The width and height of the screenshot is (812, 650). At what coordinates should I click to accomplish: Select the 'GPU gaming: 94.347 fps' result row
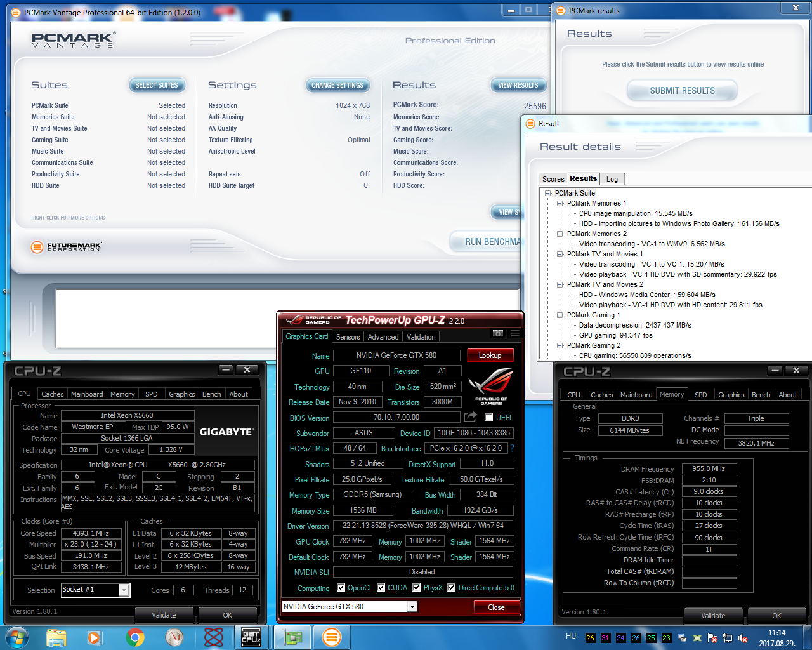pyautogui.click(x=615, y=335)
